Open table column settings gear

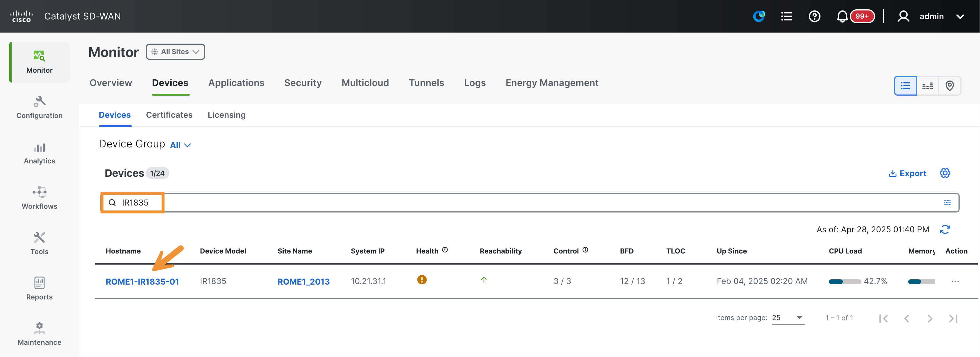[945, 173]
